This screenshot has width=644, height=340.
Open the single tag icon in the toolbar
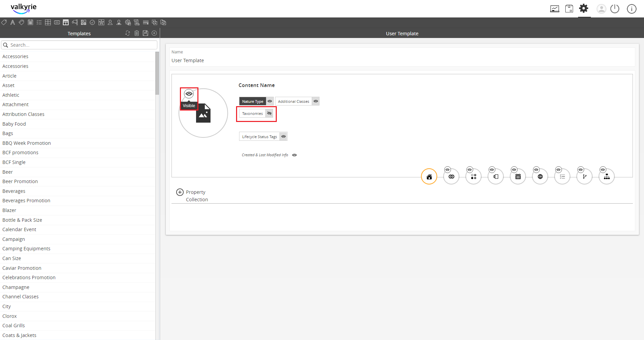(4, 23)
